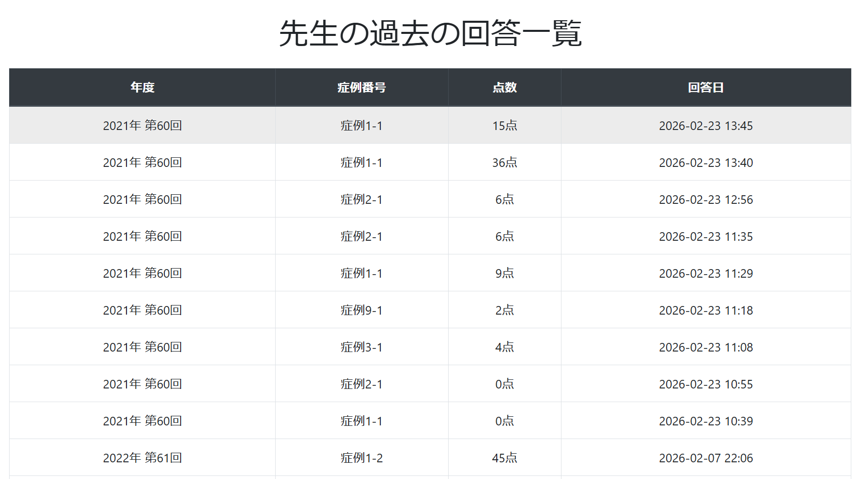Click the date cell 2026-02-23 11:35

click(x=706, y=236)
